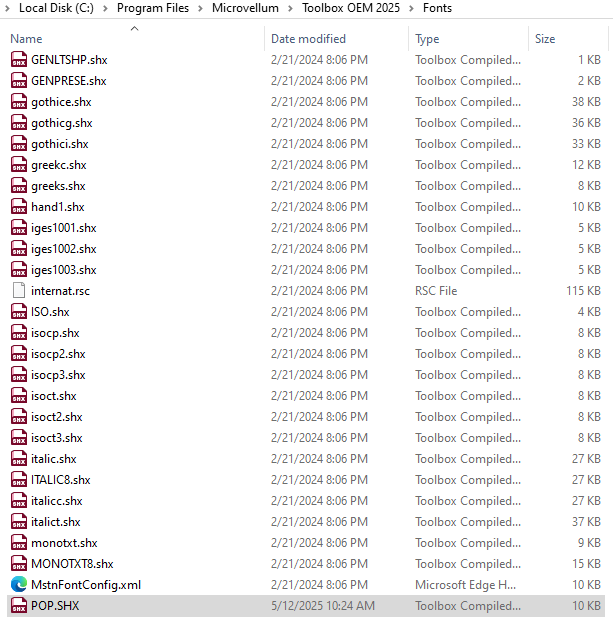Sort by Date modified column

(308, 39)
